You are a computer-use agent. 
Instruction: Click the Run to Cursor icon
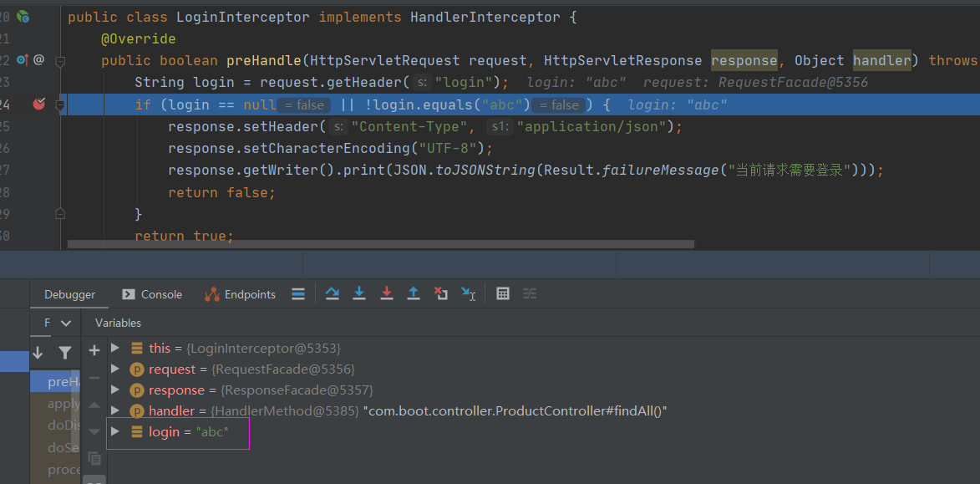(x=469, y=293)
